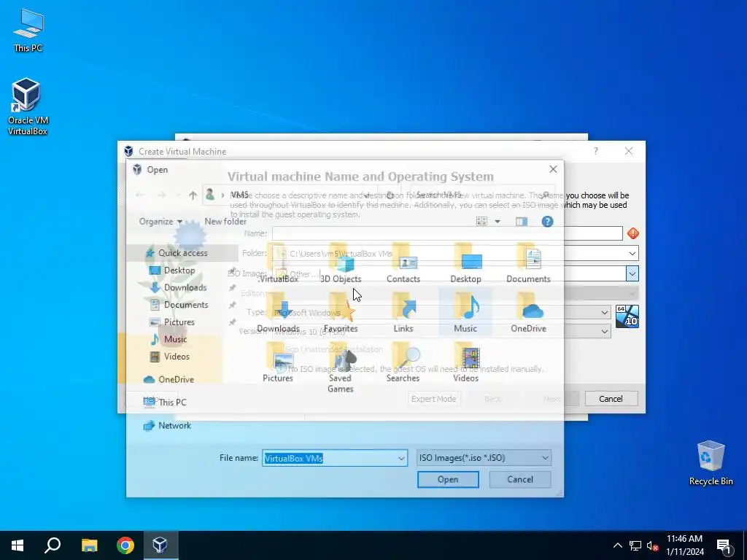Cancel the Open file dialog
This screenshot has height=560, width=747.
click(519, 480)
